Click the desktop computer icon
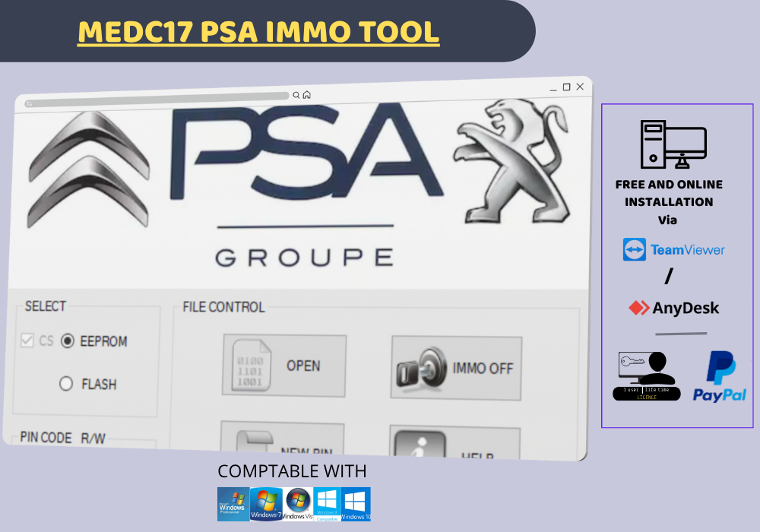The image size is (760, 532). [x=673, y=144]
